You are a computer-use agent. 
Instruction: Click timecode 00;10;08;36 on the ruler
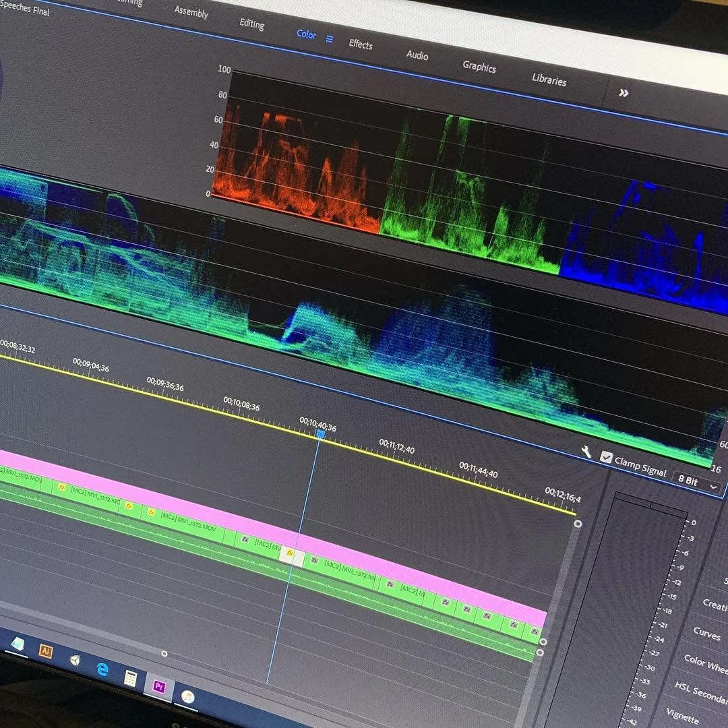point(241,404)
